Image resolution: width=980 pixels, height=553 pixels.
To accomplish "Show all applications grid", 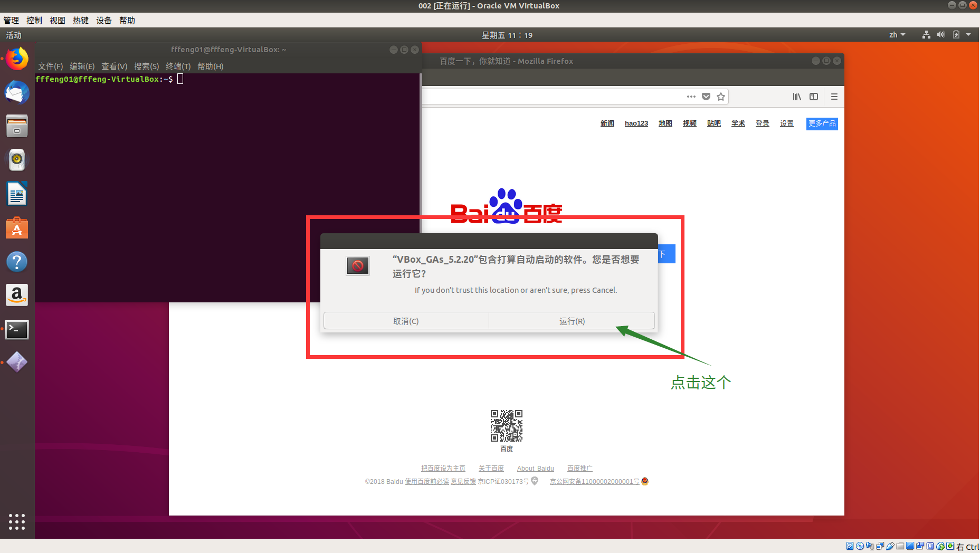I will coord(17,521).
